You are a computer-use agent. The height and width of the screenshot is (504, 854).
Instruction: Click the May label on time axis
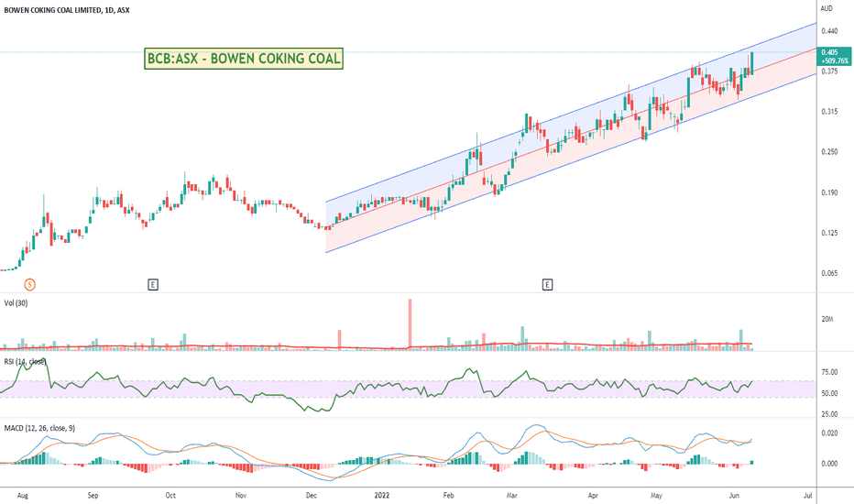[x=656, y=495]
